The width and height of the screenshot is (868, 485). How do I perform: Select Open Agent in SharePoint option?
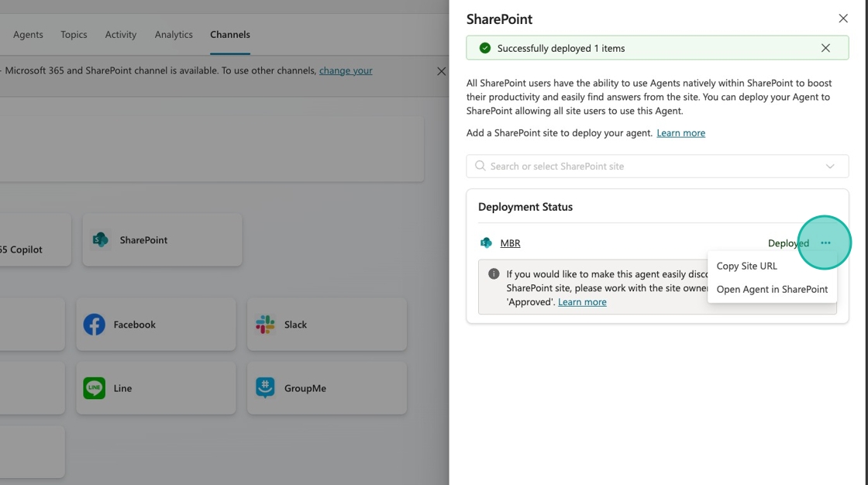(x=772, y=289)
